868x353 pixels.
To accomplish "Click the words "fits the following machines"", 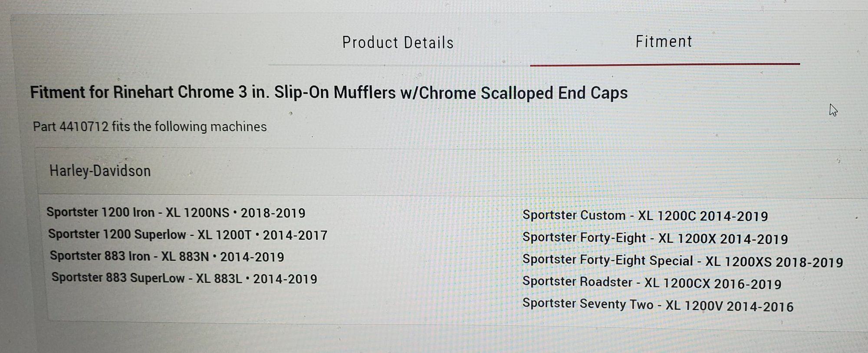I will 189,127.
